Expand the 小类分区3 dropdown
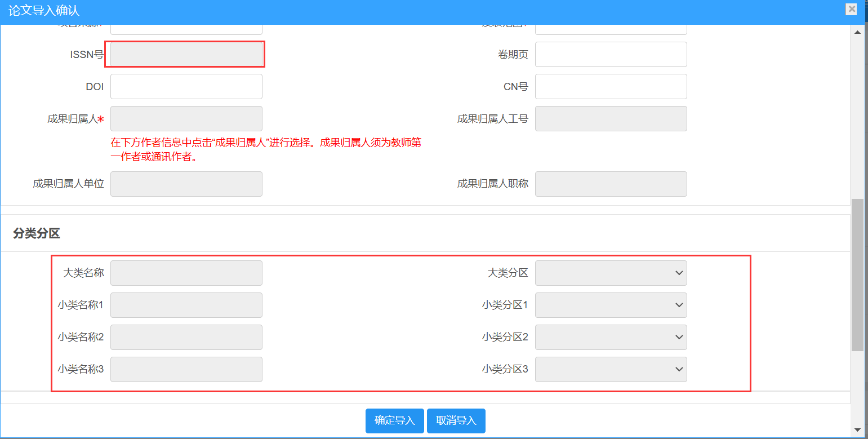Screen dimensions: 868x439 tap(611, 370)
